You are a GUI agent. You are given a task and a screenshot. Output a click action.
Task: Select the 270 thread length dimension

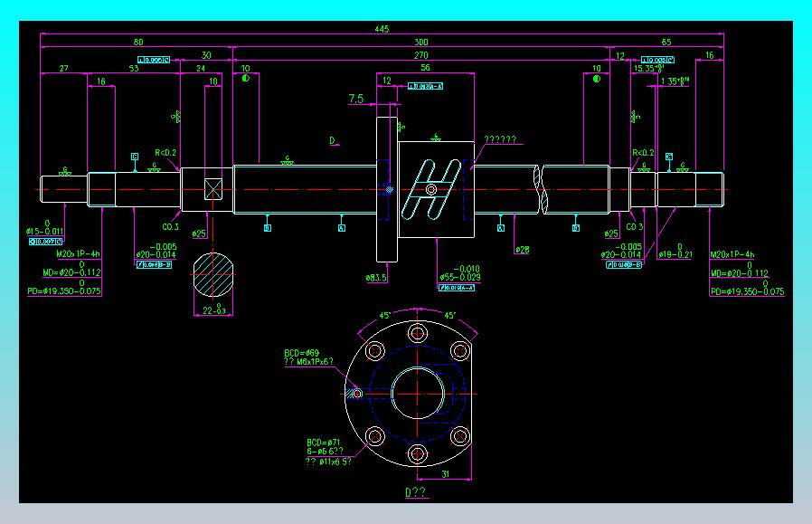[421, 55]
